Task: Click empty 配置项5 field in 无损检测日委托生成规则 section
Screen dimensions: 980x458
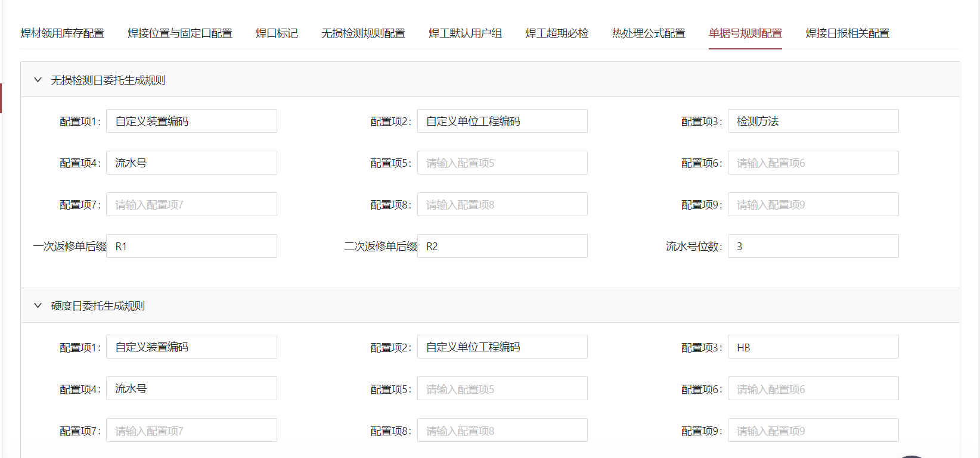Action: pos(503,163)
